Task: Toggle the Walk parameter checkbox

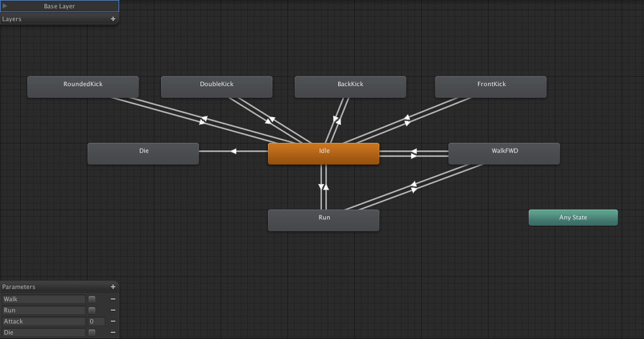Action: pyautogui.click(x=92, y=299)
